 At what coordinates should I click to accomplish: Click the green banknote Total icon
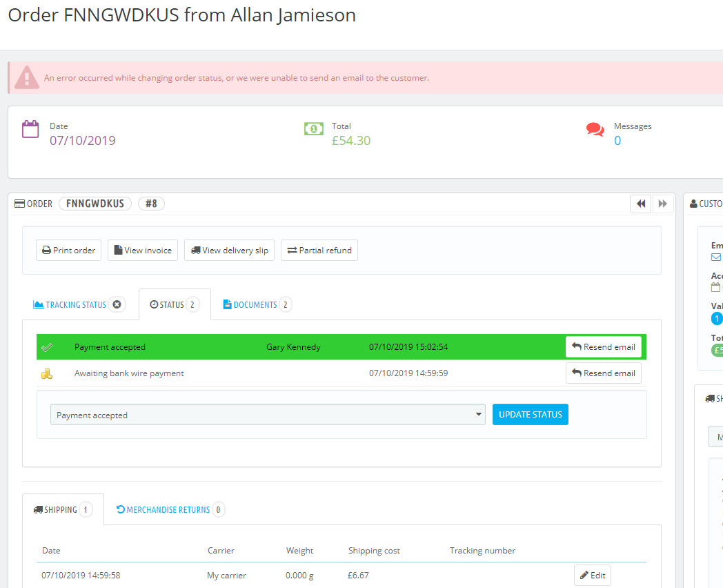313,128
